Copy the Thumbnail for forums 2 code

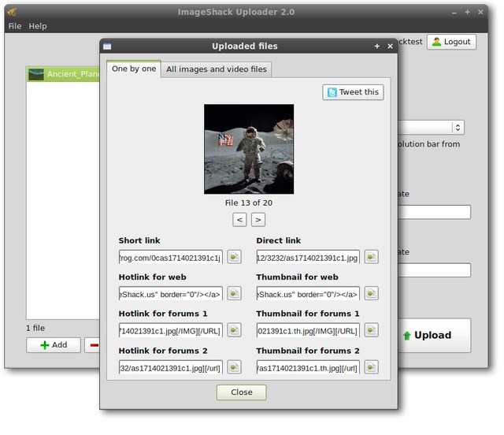click(x=371, y=367)
